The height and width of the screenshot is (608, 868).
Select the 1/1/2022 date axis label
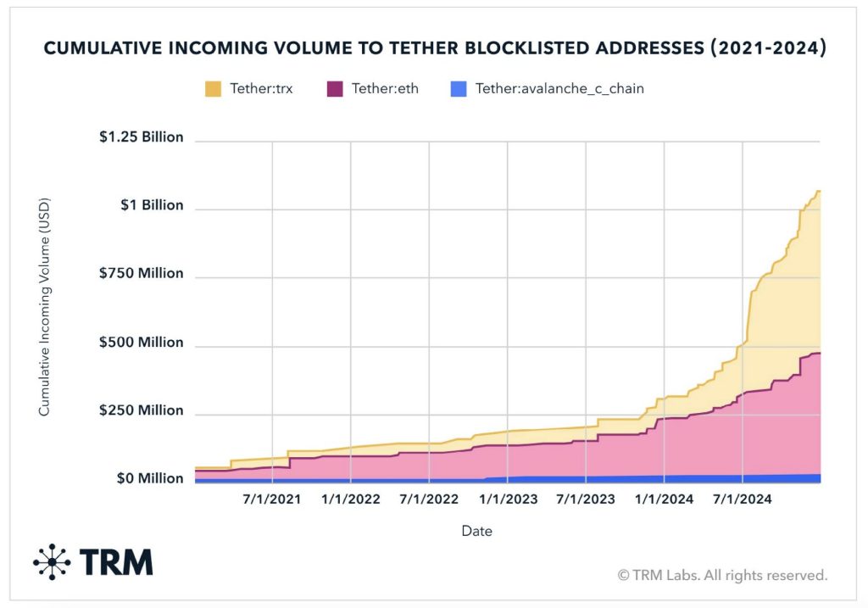tap(350, 499)
